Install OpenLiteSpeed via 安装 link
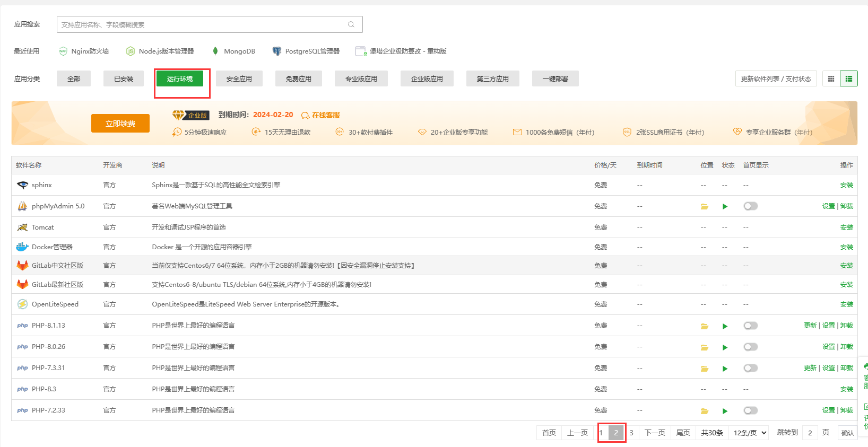The image size is (868, 447). (847, 304)
